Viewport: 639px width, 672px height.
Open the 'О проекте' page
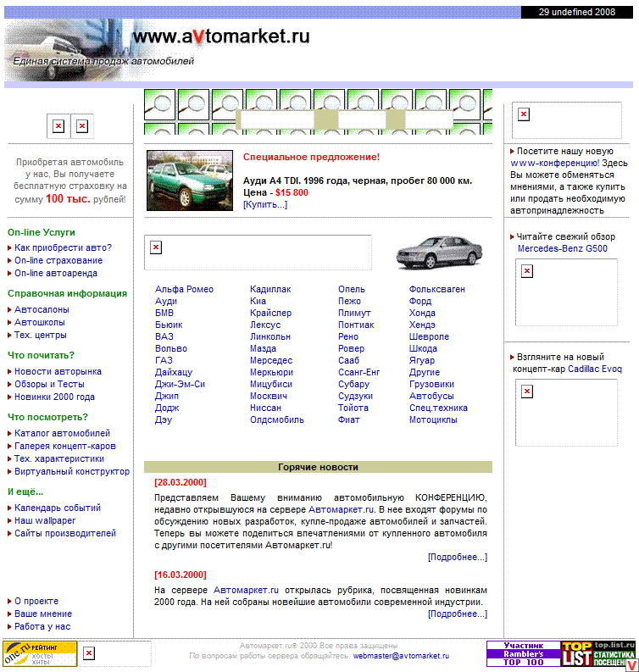36,602
